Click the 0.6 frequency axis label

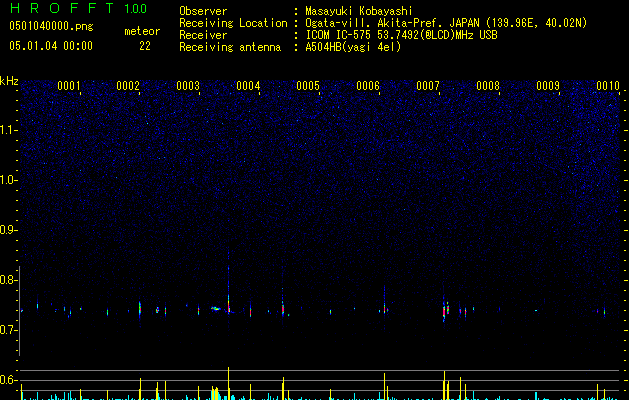pos(9,380)
